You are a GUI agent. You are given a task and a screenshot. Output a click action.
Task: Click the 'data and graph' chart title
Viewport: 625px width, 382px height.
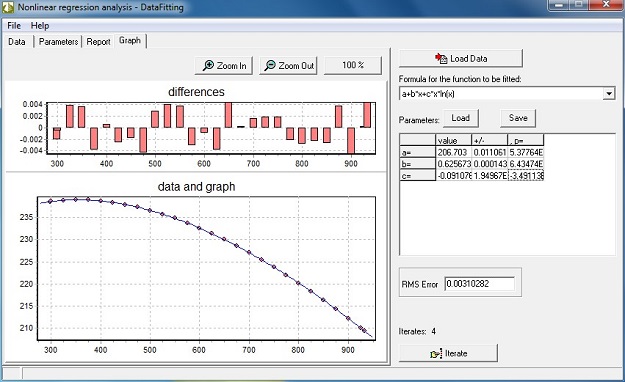[196, 187]
